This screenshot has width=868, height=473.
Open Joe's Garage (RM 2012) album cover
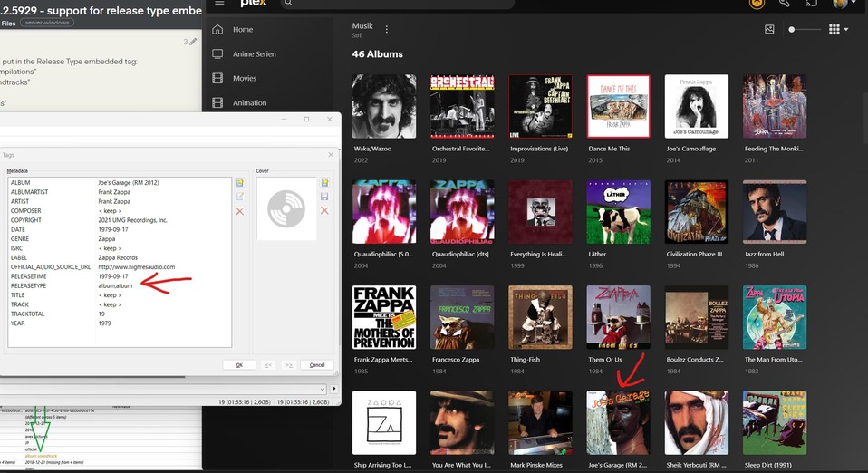618,422
